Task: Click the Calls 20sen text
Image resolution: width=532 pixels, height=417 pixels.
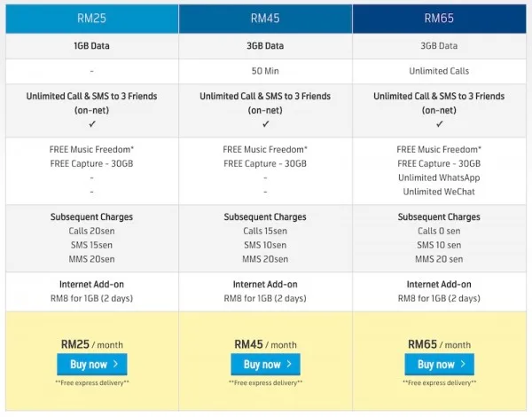Action: tap(91, 231)
